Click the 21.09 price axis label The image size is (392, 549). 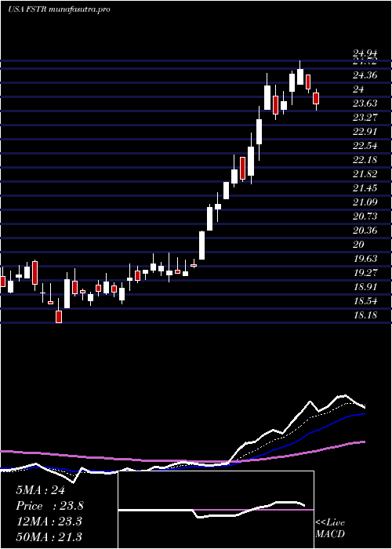click(x=365, y=202)
